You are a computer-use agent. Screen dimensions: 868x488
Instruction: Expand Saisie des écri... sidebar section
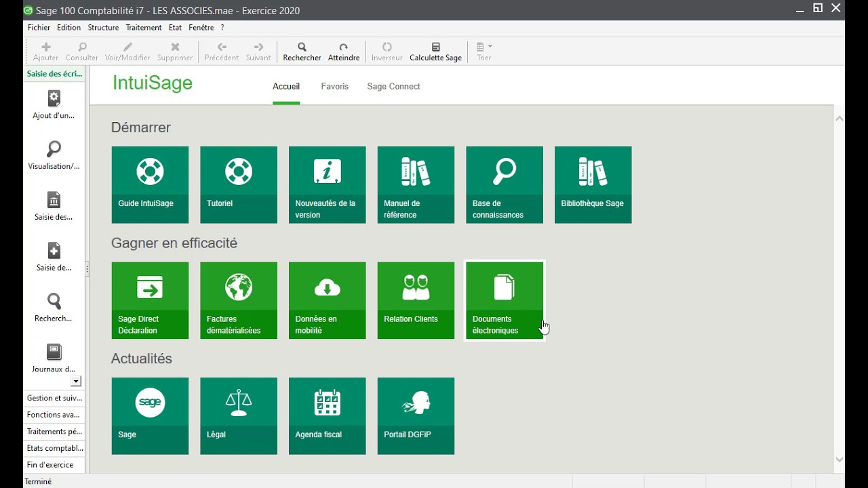click(54, 74)
